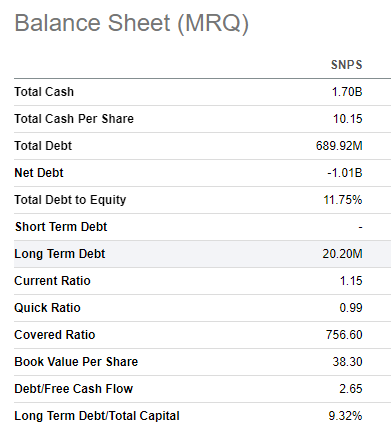The width and height of the screenshot is (391, 432).
Task: Select the 1.15 Current Ratio value
Action: click(x=351, y=281)
